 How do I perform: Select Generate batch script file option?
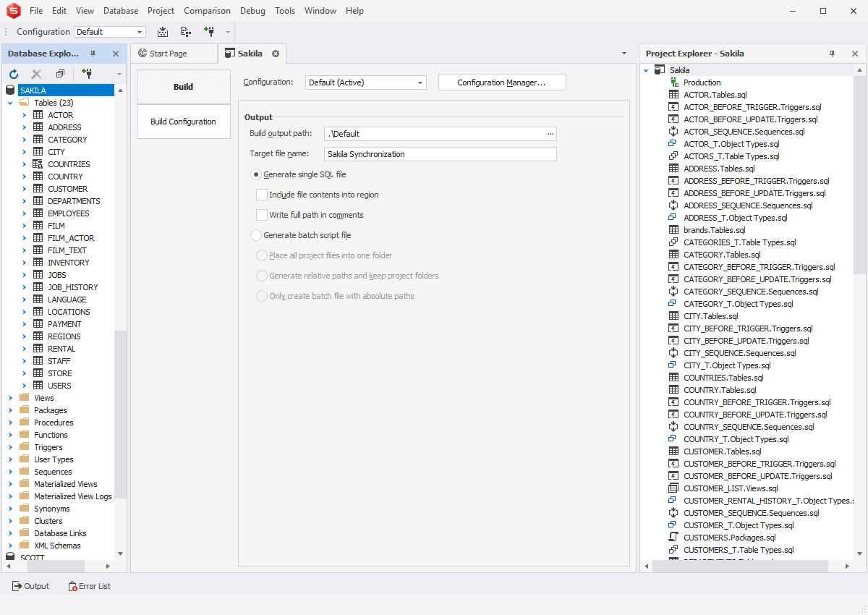tap(256, 235)
